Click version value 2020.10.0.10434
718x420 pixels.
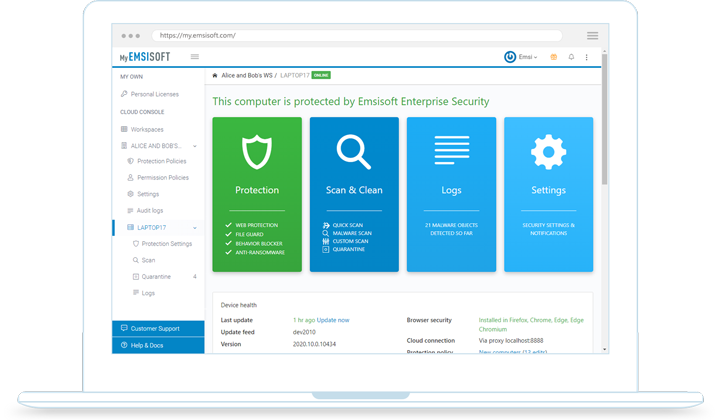(x=314, y=344)
